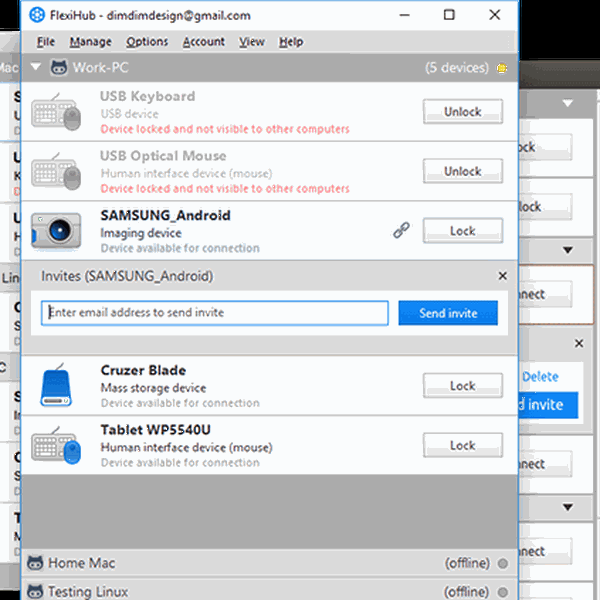
Task: Unlock the USB Optical Mouse
Action: pos(462,171)
